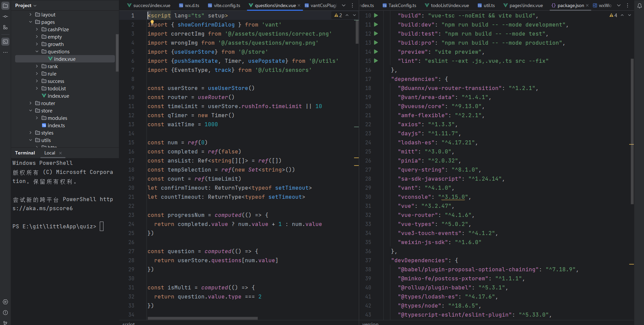Open the Commit tool window
Screen dimensions: 644x325
[x=5, y=16]
